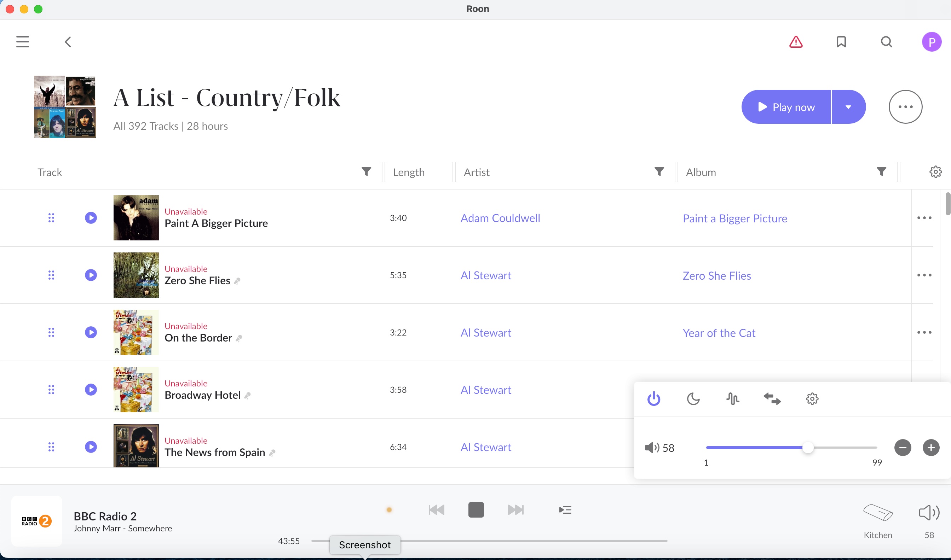Screen dimensions: 951x560
Task: Open the Adam Couldwell artist link
Action: pyautogui.click(x=500, y=218)
